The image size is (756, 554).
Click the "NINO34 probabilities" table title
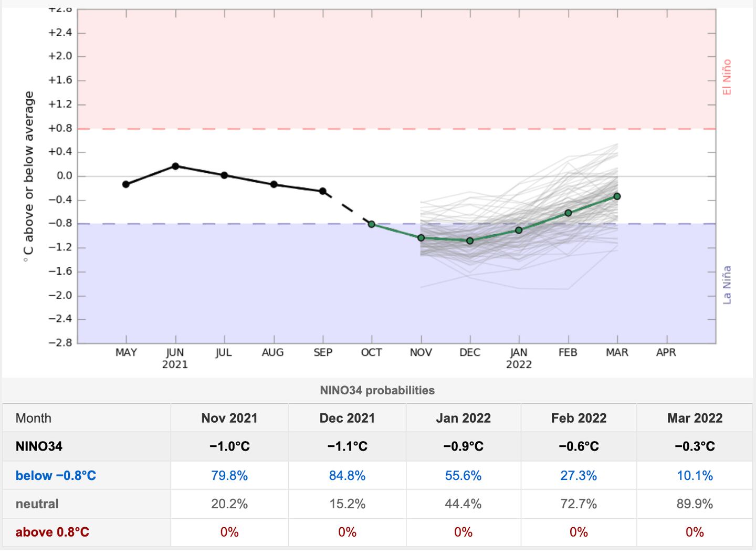point(377,390)
